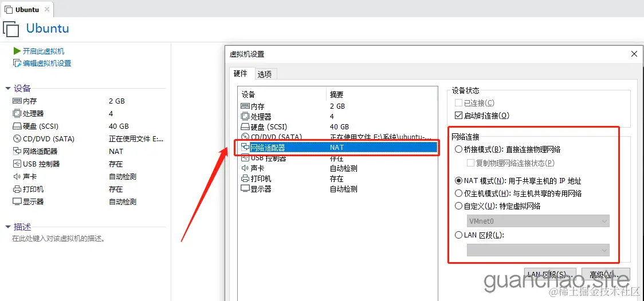Click the display icon in left panel

(17, 202)
